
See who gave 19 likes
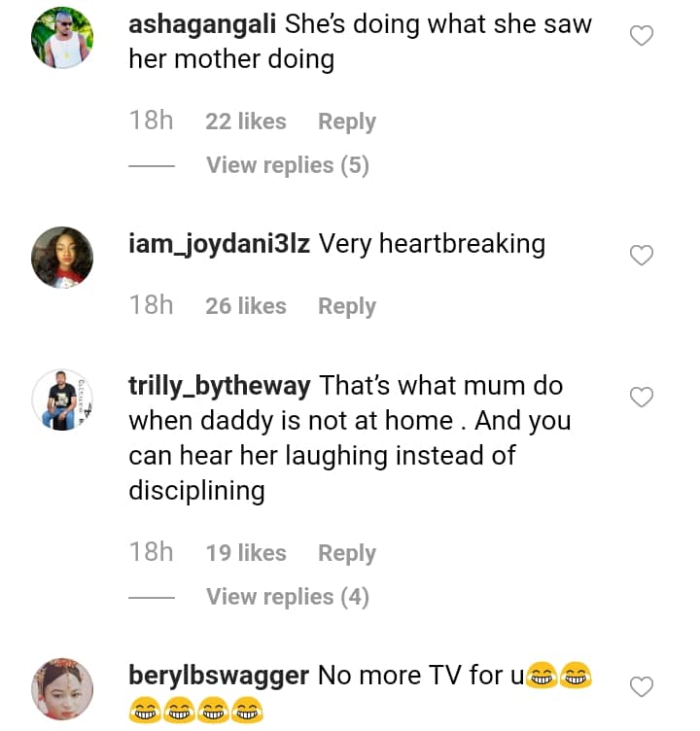click(x=246, y=553)
